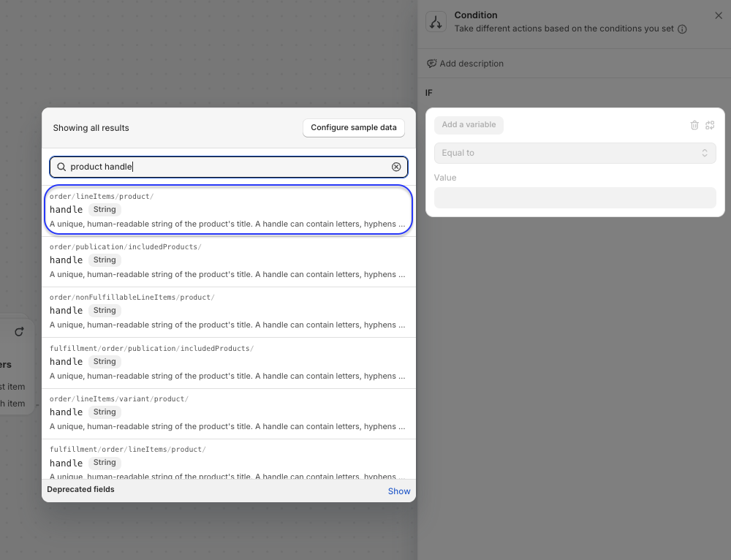Show the deprecated fields

[x=398, y=491]
